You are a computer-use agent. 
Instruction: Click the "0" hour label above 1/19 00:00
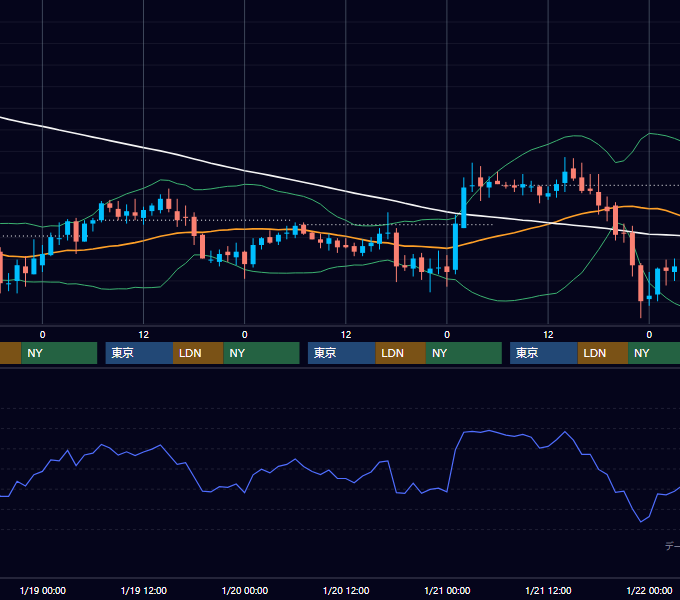click(42, 335)
